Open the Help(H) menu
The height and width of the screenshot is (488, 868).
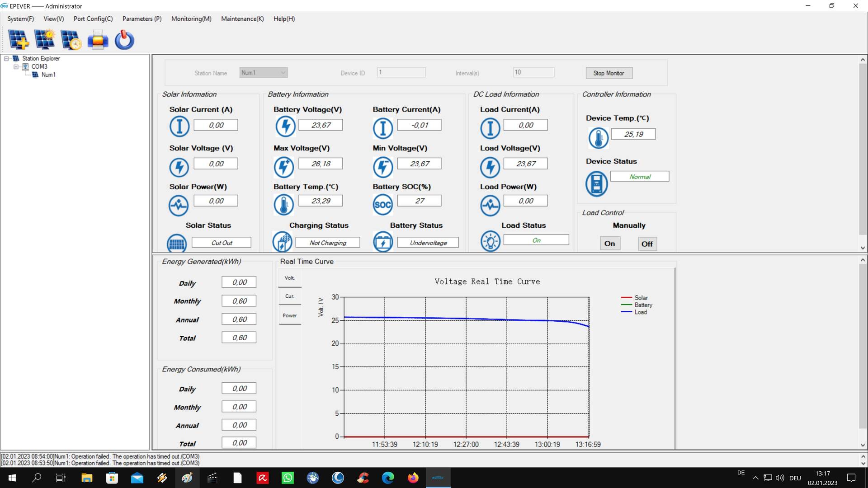(x=284, y=19)
